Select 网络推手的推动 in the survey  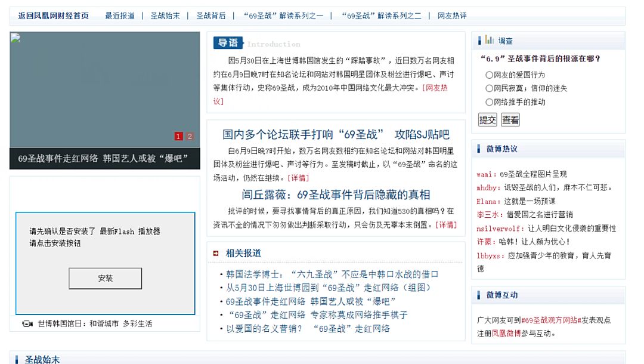click(489, 102)
